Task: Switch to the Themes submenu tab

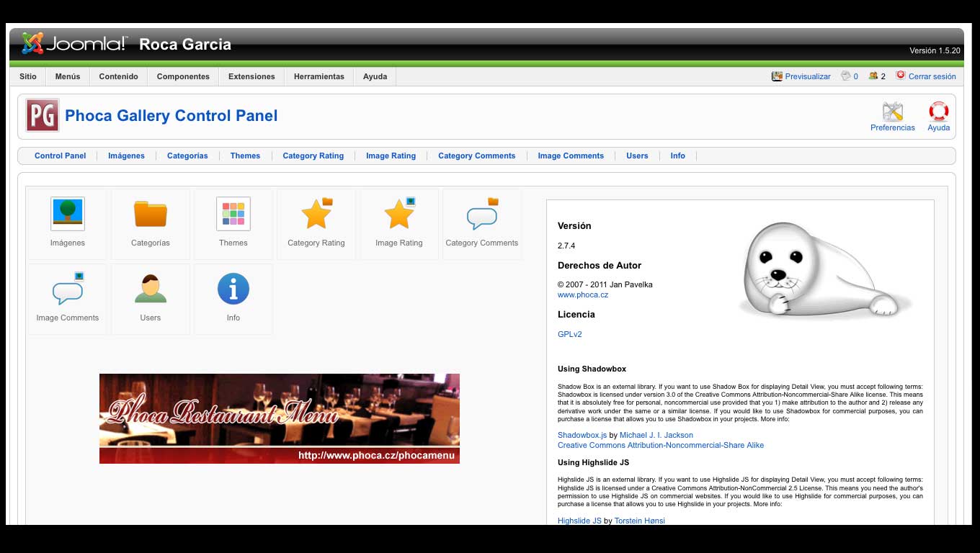Action: coord(245,156)
